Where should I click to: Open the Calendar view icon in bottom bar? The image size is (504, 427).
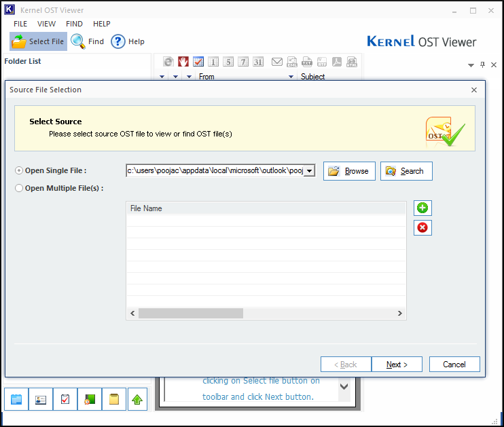[x=16, y=399]
